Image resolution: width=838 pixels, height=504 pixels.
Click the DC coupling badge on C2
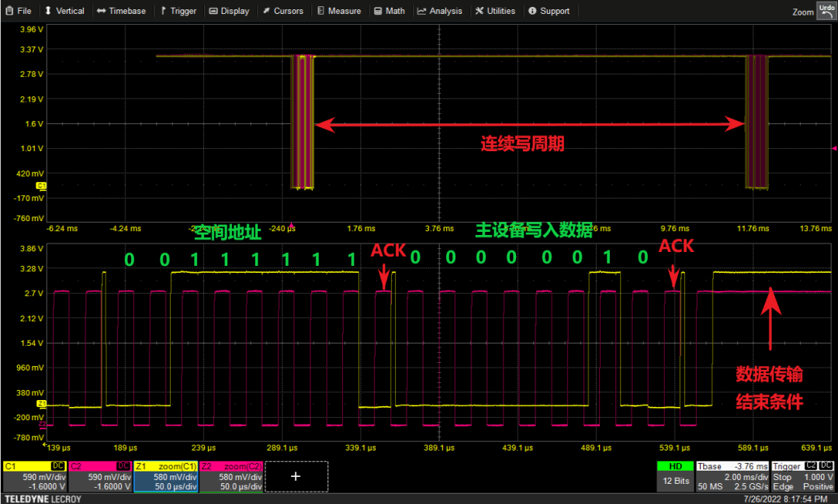click(123, 466)
